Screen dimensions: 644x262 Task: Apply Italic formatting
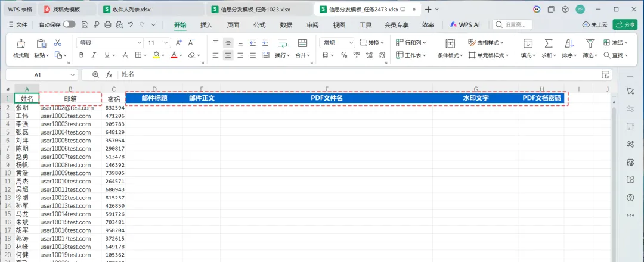click(x=93, y=55)
